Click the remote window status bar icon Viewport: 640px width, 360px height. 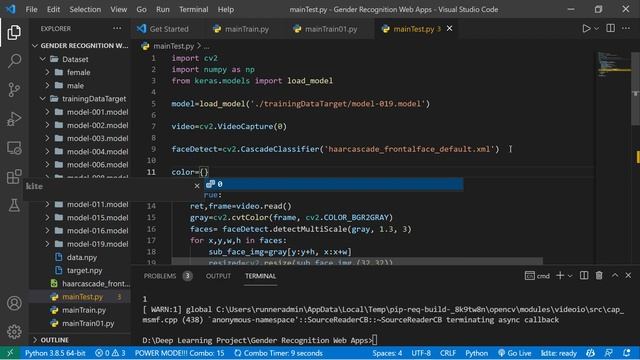[10, 353]
